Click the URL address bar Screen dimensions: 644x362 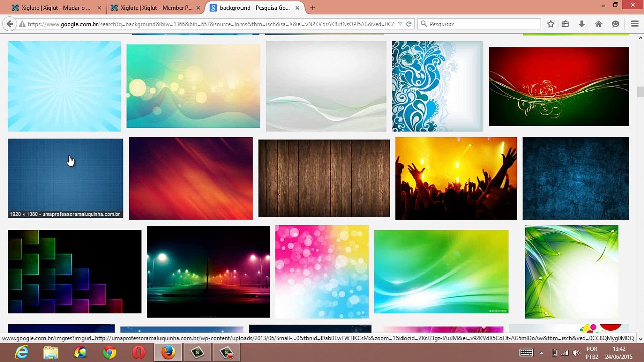coord(211,24)
